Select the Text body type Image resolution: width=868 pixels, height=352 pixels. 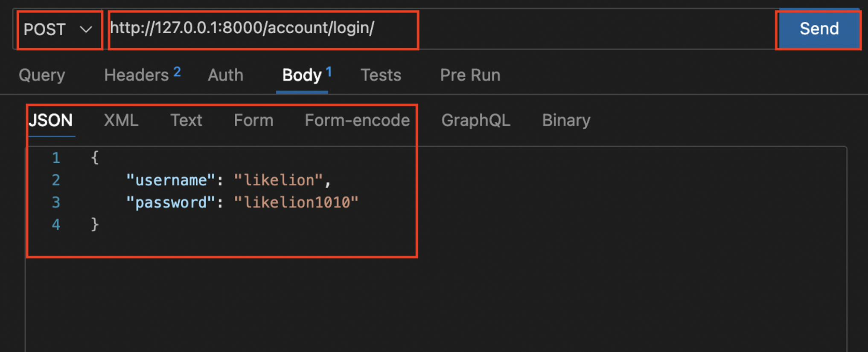tap(186, 121)
